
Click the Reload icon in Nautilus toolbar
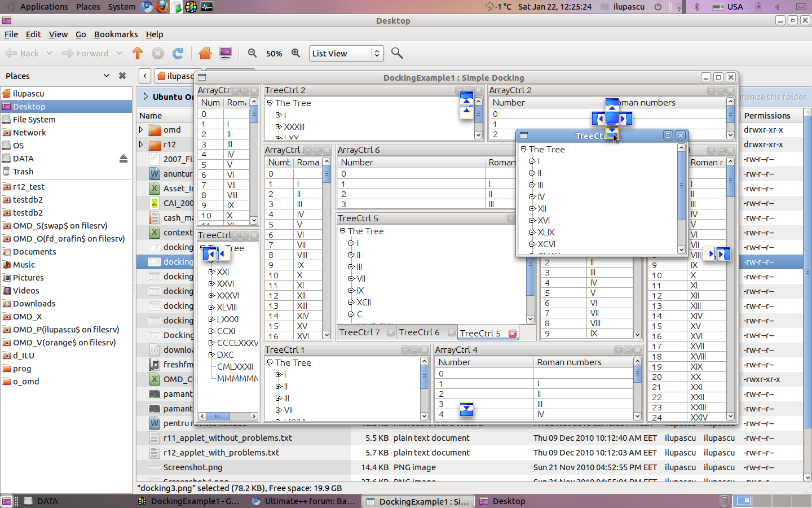[x=178, y=53]
